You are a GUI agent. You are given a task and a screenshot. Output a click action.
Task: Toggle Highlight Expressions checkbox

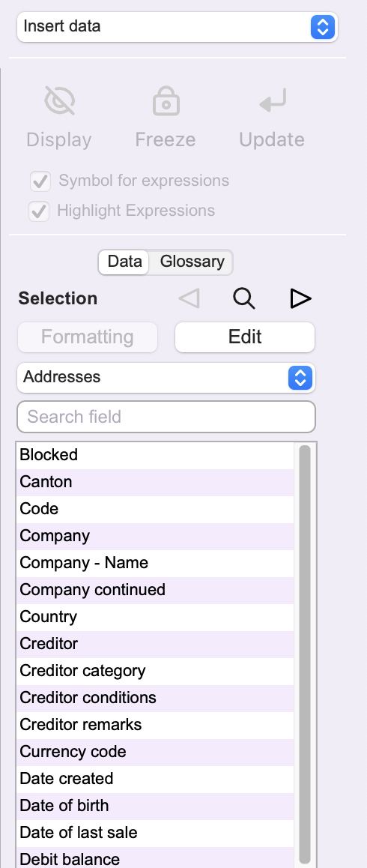pos(39,211)
